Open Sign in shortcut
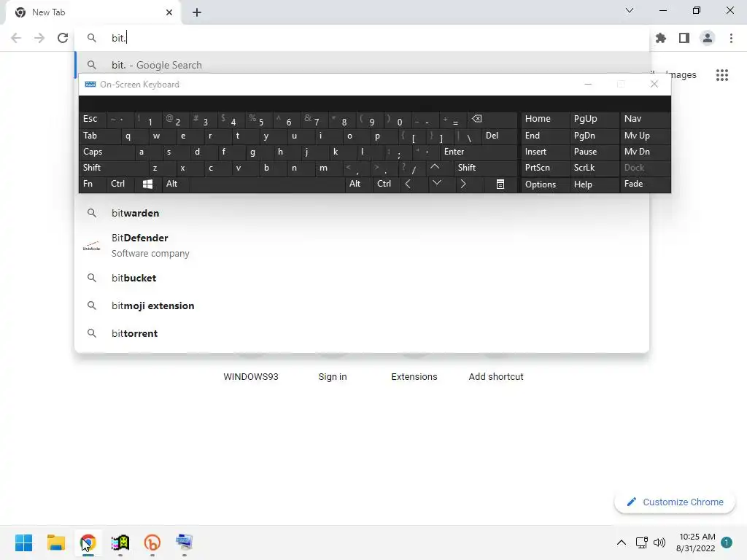Image resolution: width=747 pixels, height=560 pixels. [333, 377]
